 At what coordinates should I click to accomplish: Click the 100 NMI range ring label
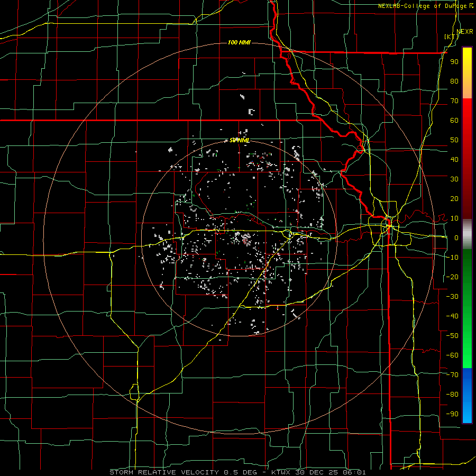click(239, 42)
